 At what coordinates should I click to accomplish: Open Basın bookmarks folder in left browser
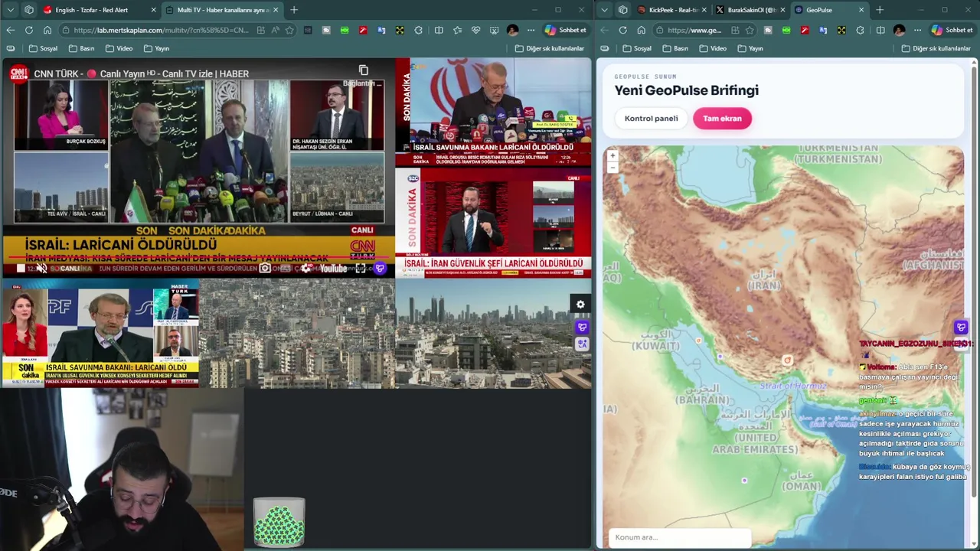tap(81, 48)
